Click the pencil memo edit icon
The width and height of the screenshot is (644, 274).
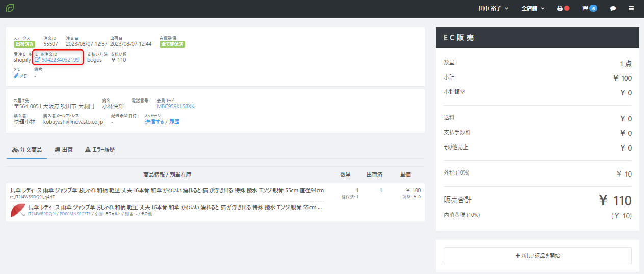(16, 76)
